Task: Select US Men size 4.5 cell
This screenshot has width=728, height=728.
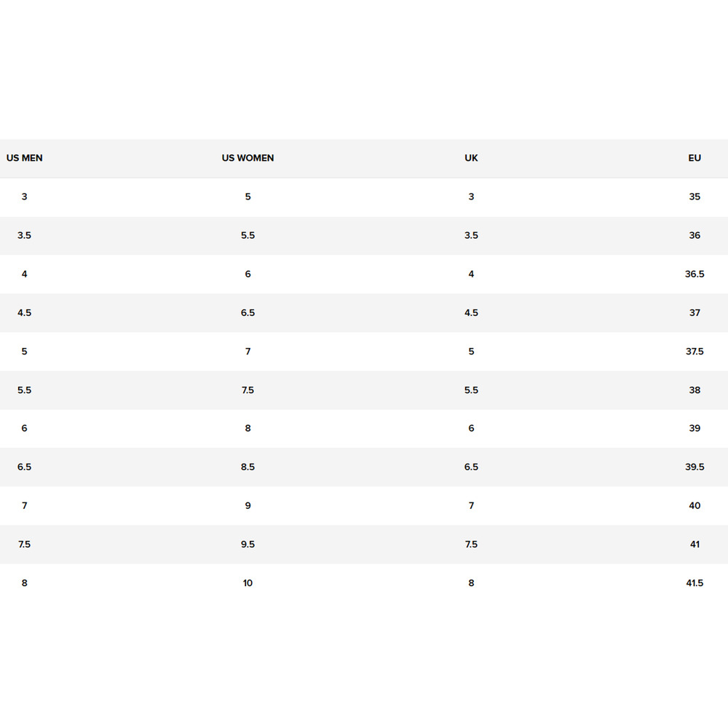Action: (25, 313)
